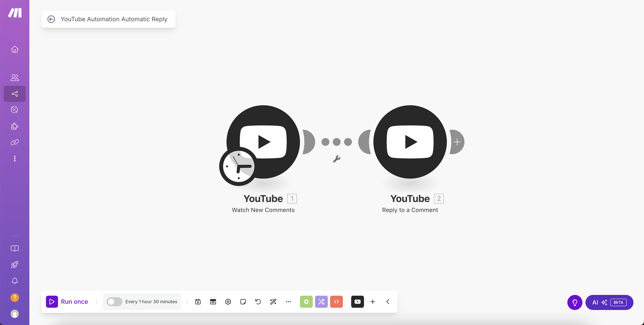
Task: Edit the scenario name YouTube Automation Automatic Reply
Action: [x=114, y=19]
